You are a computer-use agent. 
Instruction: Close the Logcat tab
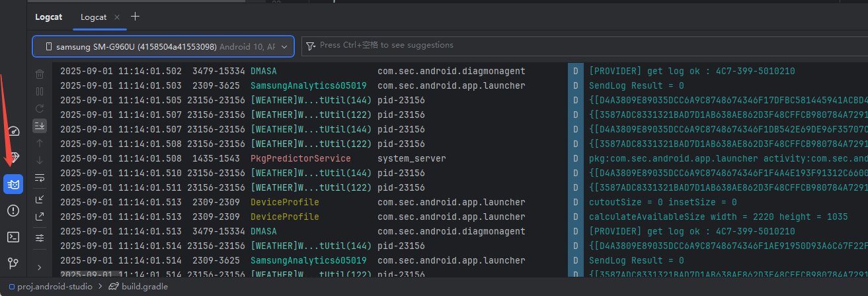tap(117, 17)
